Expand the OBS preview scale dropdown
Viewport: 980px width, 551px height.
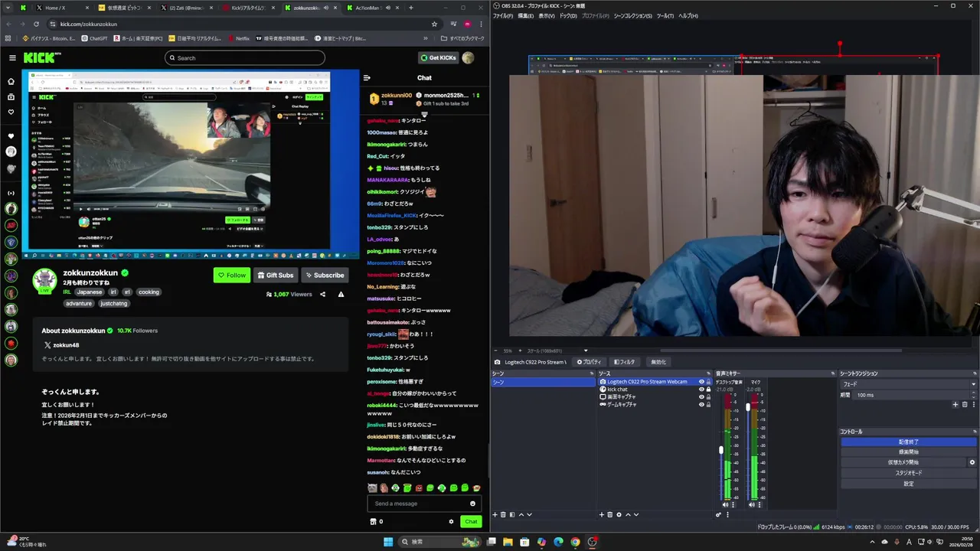tap(586, 350)
